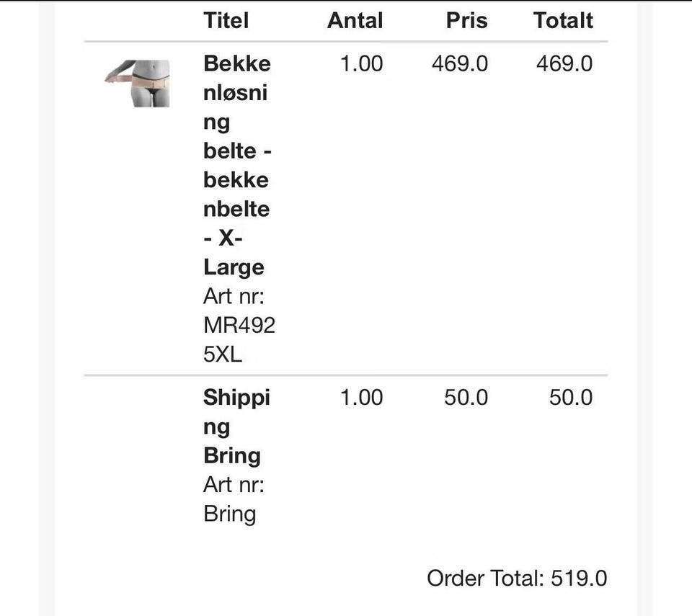
Task: Click the shipping price 50.0 under Pris
Action: (466, 398)
